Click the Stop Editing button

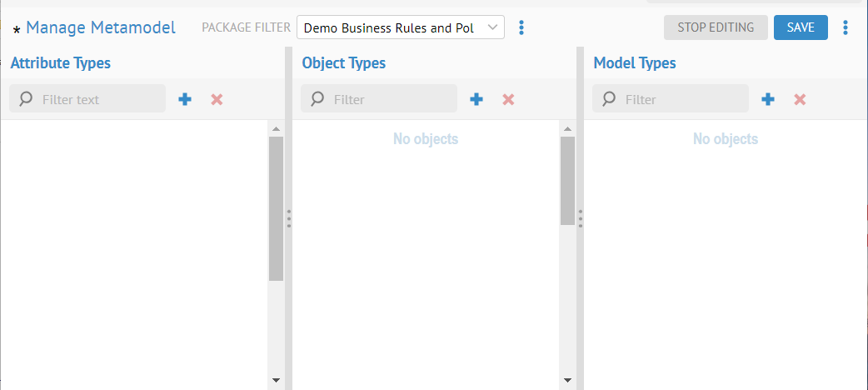coord(716,27)
